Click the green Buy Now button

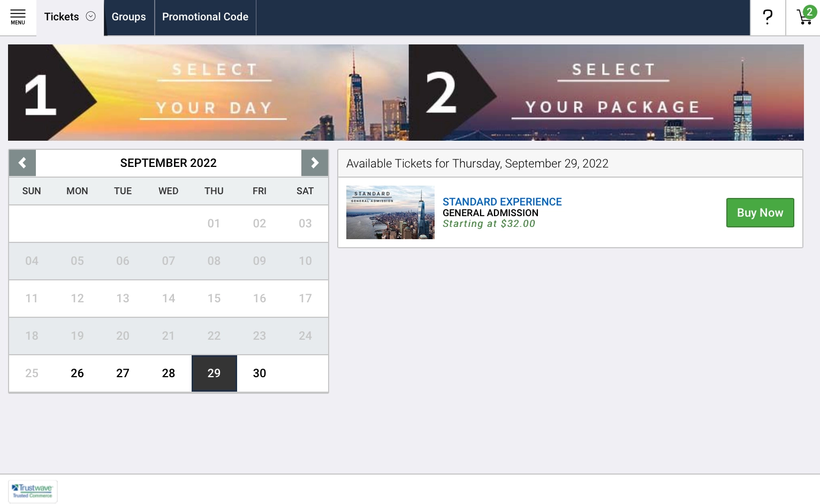pos(760,212)
